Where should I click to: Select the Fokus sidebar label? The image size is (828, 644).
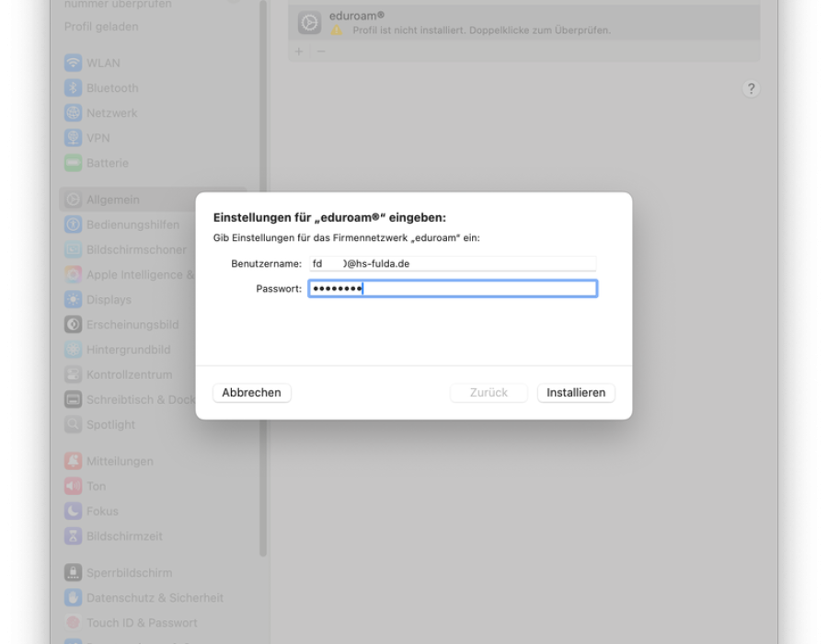[x=102, y=511]
